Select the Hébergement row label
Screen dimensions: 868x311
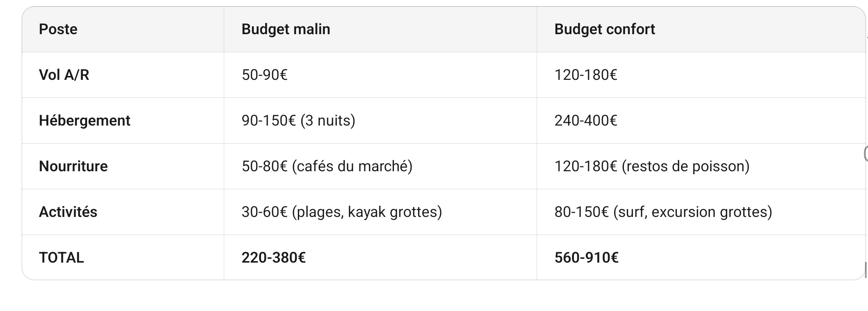point(84,121)
